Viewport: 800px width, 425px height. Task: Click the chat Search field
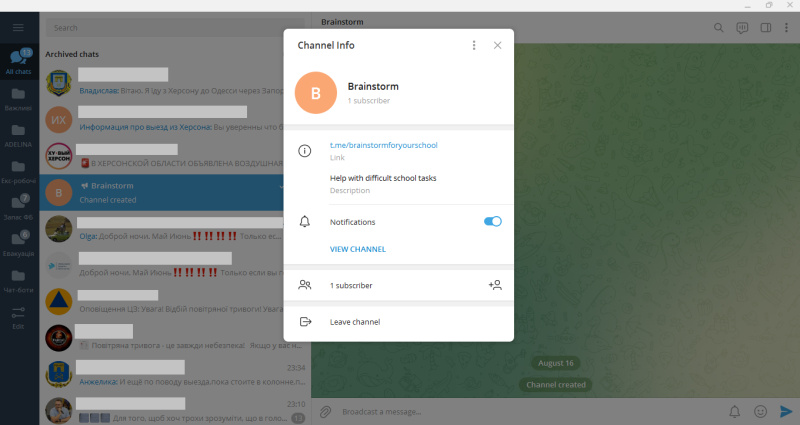coord(173,28)
